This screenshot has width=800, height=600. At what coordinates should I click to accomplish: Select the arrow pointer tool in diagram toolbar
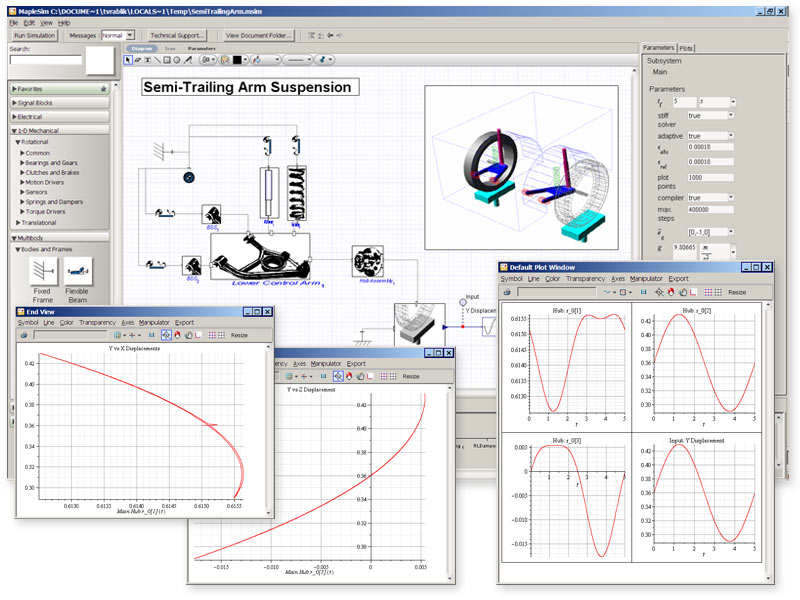[x=128, y=60]
